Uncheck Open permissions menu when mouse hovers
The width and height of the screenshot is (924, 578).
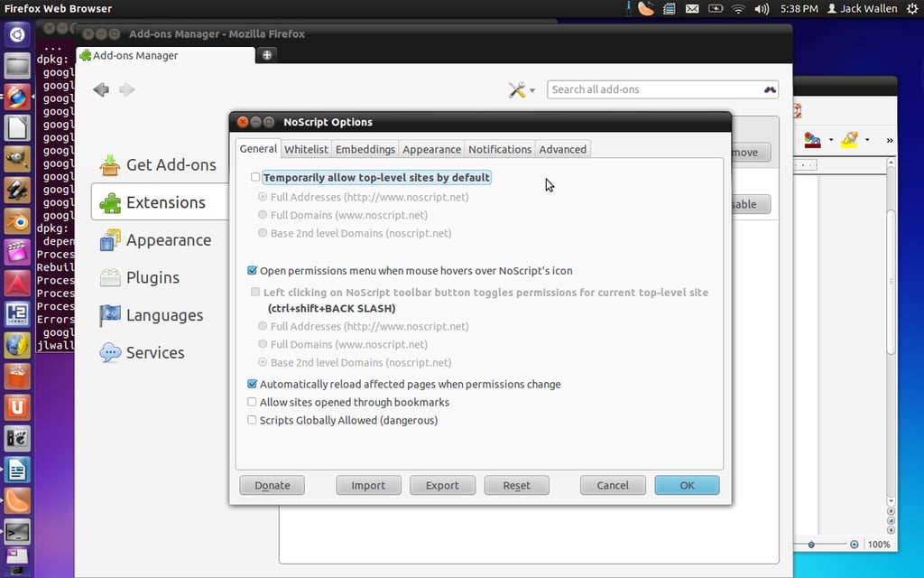[253, 271]
